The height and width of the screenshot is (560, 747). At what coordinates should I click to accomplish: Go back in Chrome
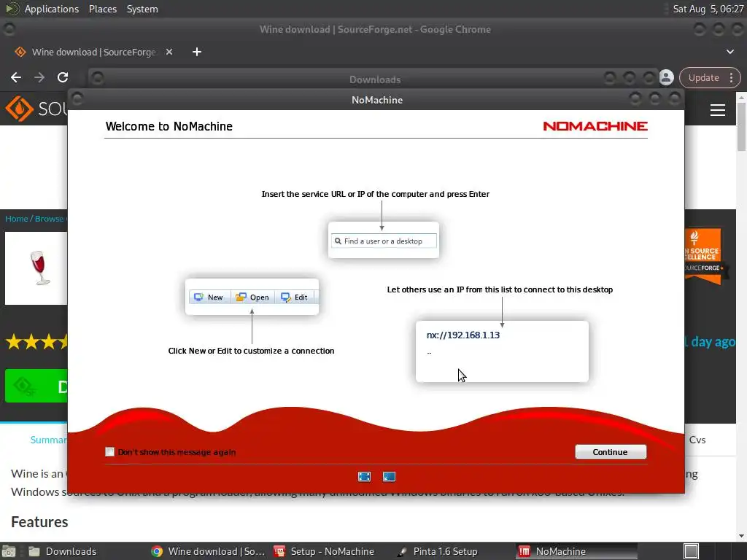tap(16, 77)
